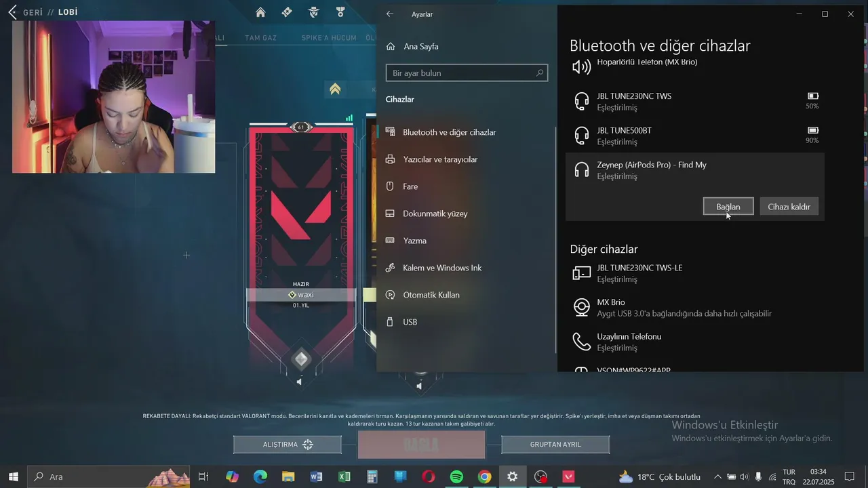Launch Microsoft Edge from taskbar
Viewport: 868px width, 488px height.
pyautogui.click(x=260, y=476)
